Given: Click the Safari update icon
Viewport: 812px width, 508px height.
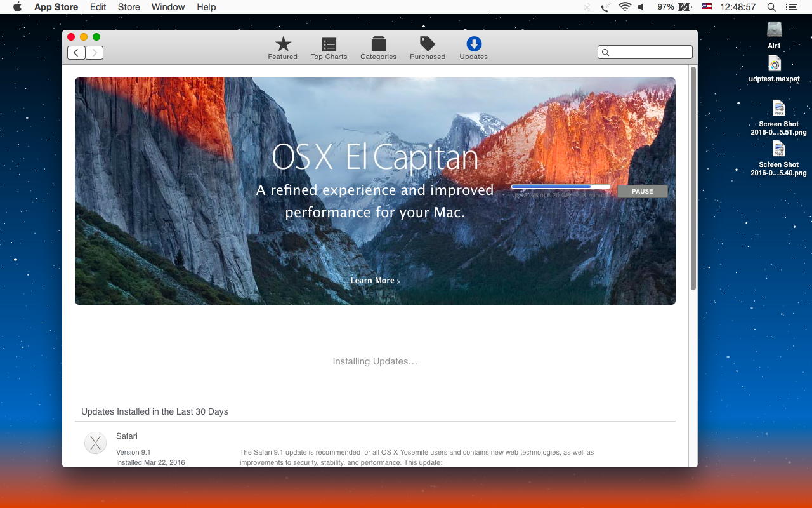Looking at the screenshot, I should coord(95,443).
